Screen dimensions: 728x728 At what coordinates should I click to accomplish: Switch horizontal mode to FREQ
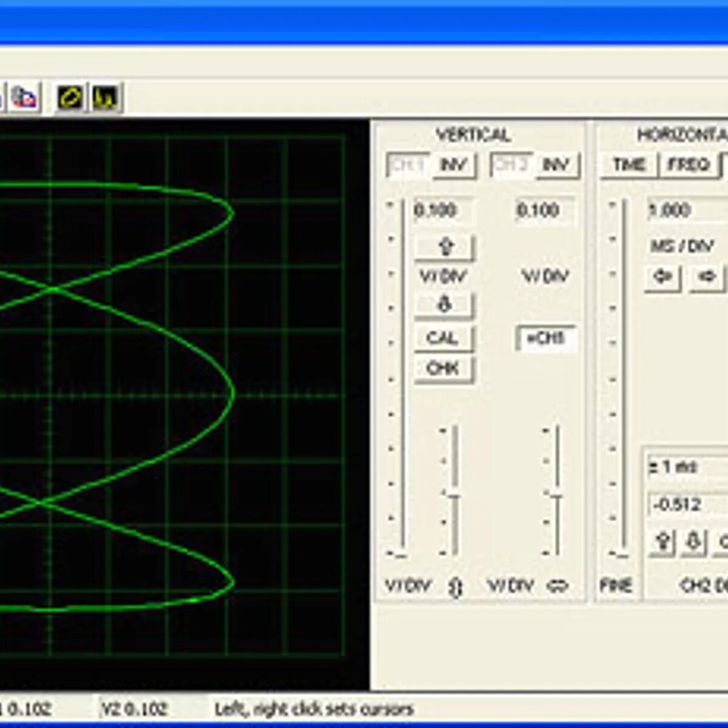coord(689,164)
